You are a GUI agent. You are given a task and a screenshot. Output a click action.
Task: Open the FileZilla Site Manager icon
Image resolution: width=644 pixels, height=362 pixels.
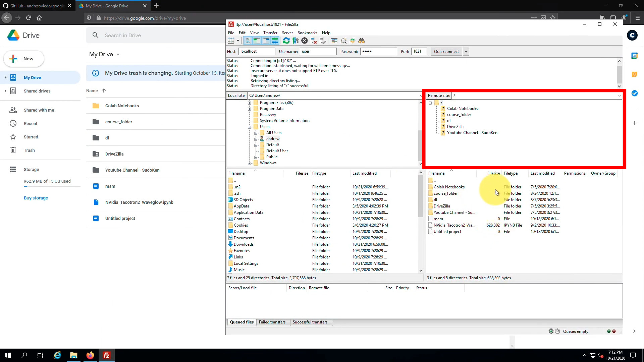tap(231, 41)
